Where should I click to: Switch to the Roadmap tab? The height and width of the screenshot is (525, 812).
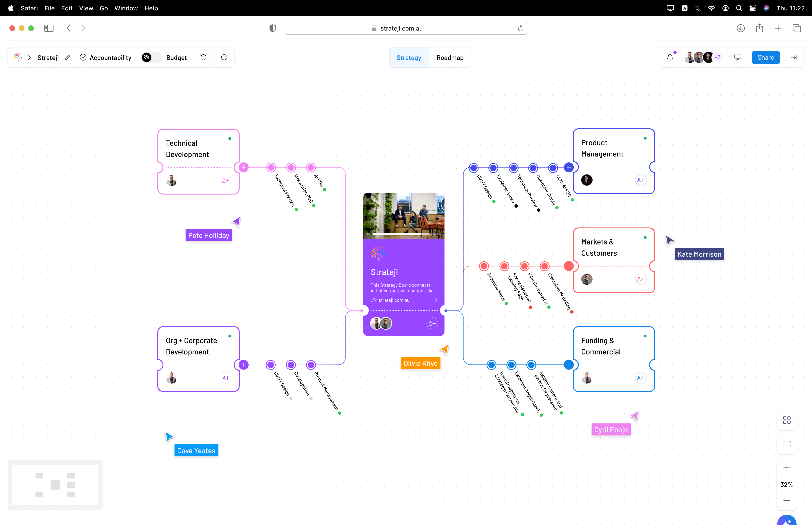point(450,58)
